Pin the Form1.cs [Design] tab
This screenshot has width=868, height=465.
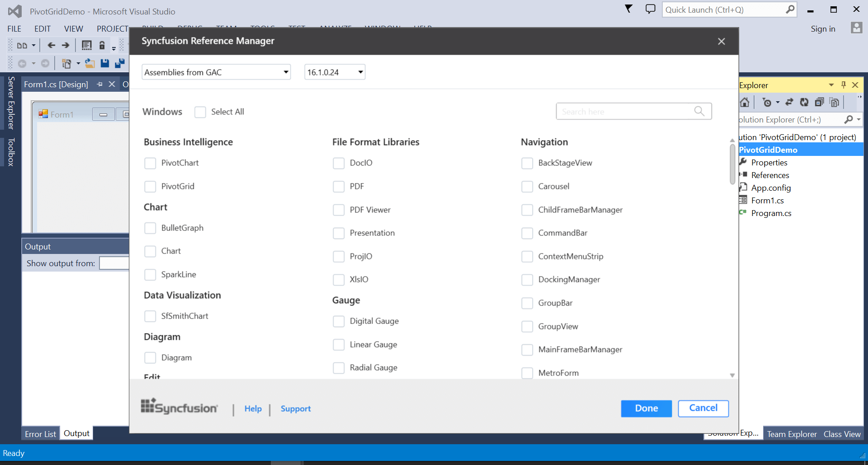point(99,84)
